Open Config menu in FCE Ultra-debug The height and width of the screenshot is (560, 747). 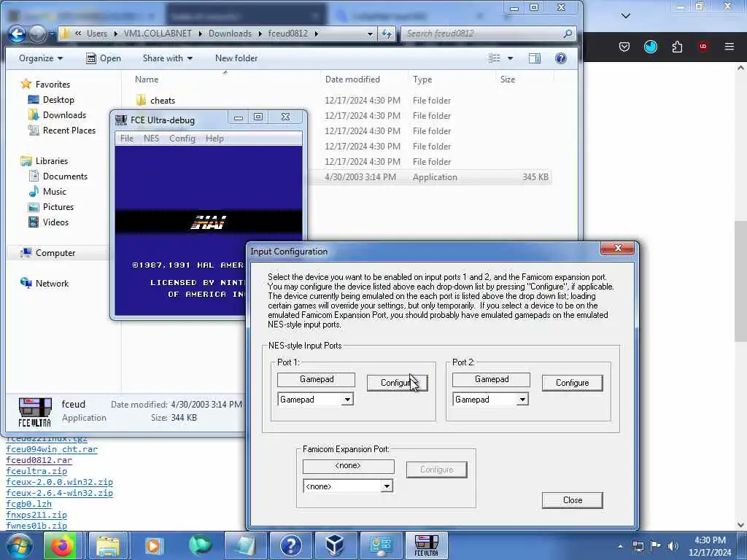(x=182, y=139)
